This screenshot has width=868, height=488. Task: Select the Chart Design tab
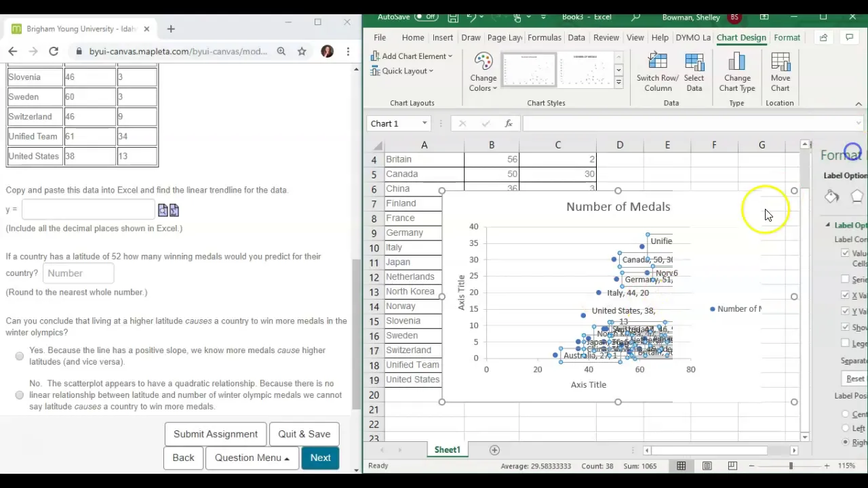point(741,37)
